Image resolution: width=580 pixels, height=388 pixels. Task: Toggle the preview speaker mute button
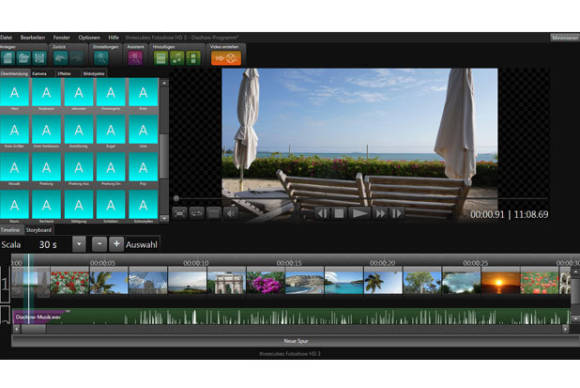230,213
